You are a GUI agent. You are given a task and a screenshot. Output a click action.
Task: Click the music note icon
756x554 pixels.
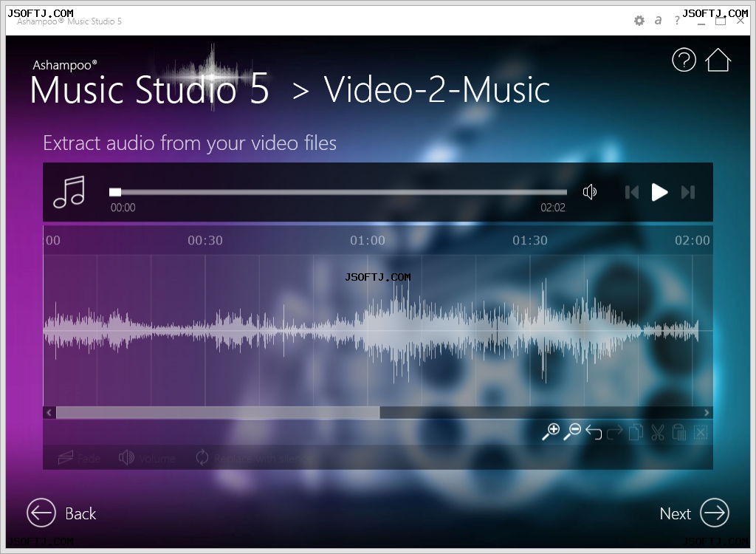point(69,192)
